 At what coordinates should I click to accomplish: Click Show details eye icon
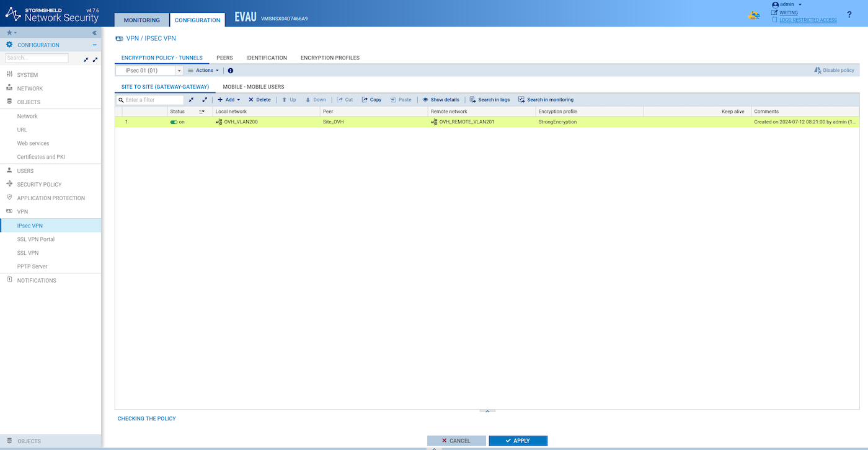425,100
